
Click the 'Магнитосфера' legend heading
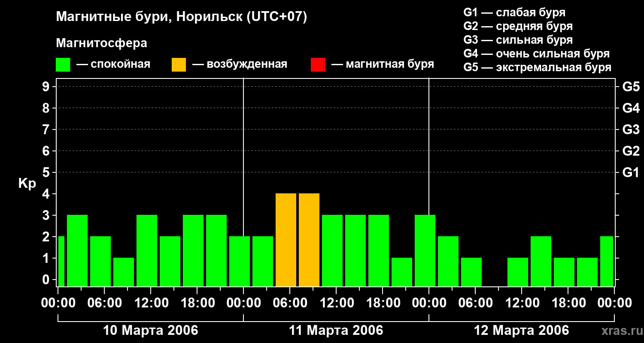(102, 43)
